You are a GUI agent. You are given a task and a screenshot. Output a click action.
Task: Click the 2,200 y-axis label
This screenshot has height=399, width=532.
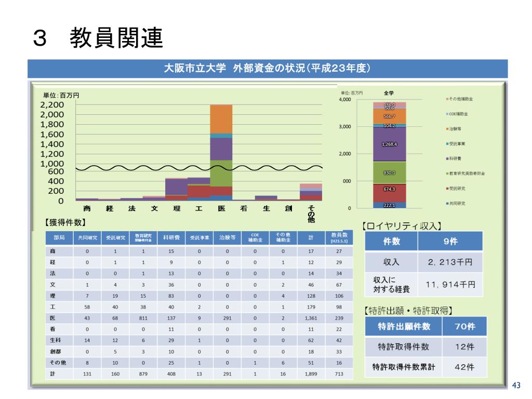pyautogui.click(x=52, y=104)
